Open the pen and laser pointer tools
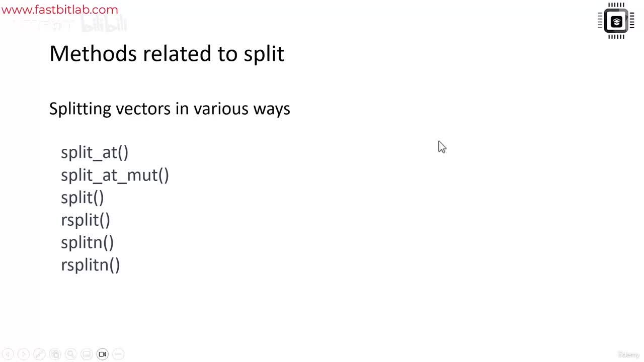This screenshot has width=644, height=362. [x=39, y=354]
